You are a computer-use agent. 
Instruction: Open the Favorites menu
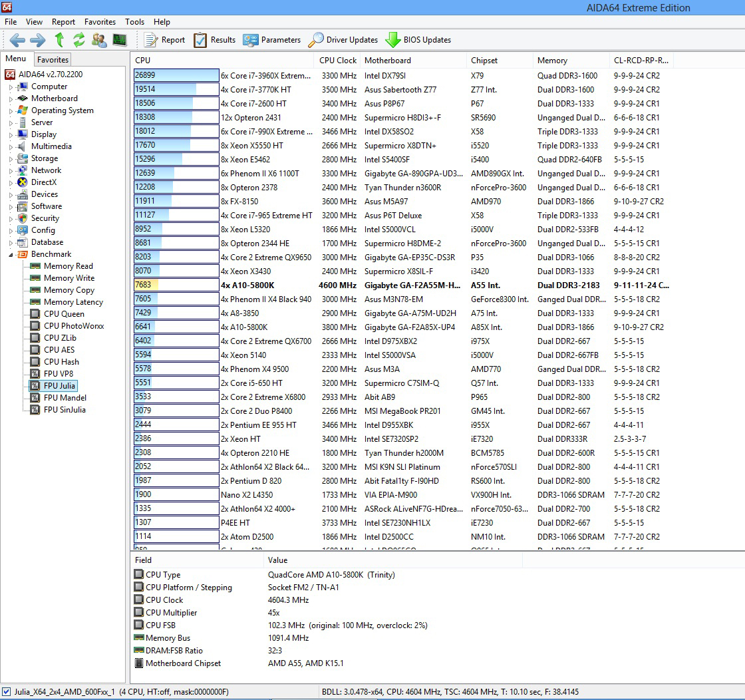click(100, 22)
